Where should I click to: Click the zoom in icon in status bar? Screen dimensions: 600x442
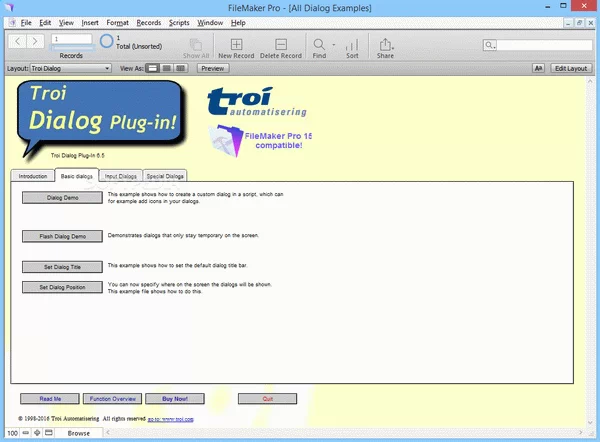pyautogui.click(x=37, y=433)
